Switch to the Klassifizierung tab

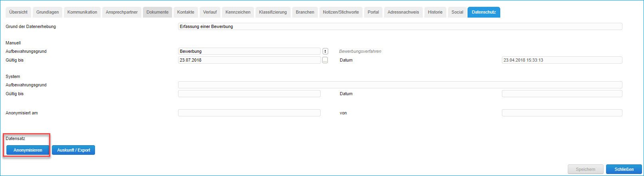tap(273, 12)
